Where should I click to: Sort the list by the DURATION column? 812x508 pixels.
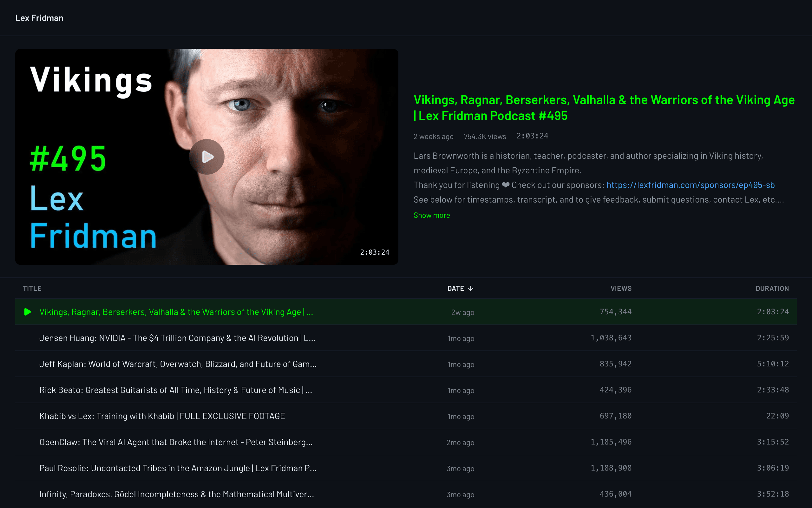click(772, 288)
